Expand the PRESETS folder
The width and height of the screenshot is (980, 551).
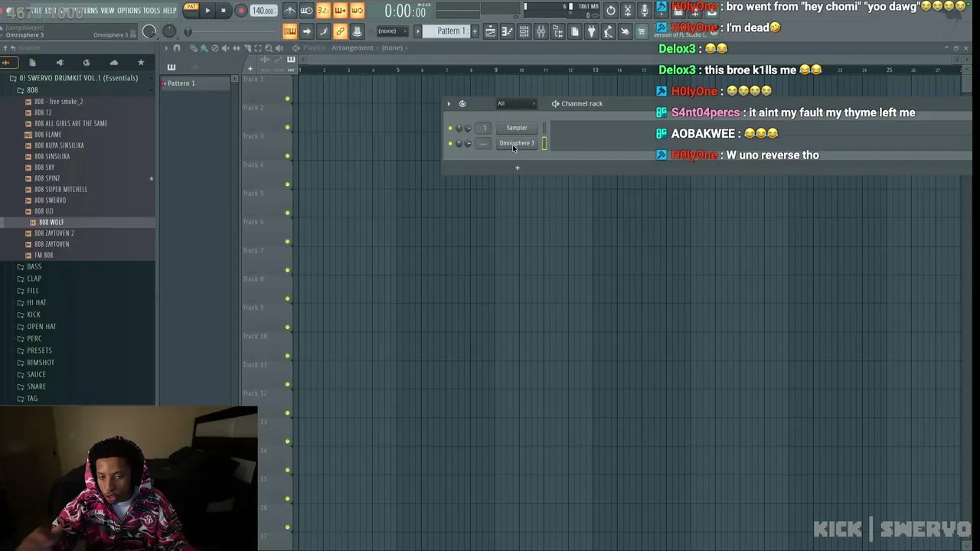click(40, 350)
